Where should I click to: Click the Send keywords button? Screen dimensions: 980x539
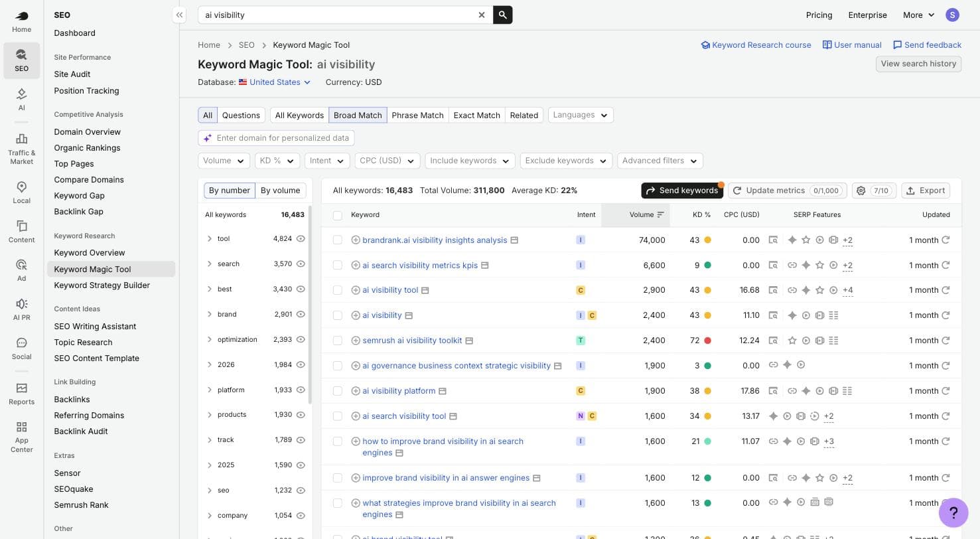(682, 191)
